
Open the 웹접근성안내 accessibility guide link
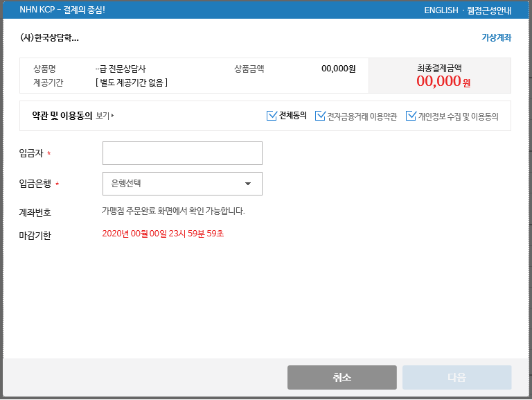pos(489,10)
